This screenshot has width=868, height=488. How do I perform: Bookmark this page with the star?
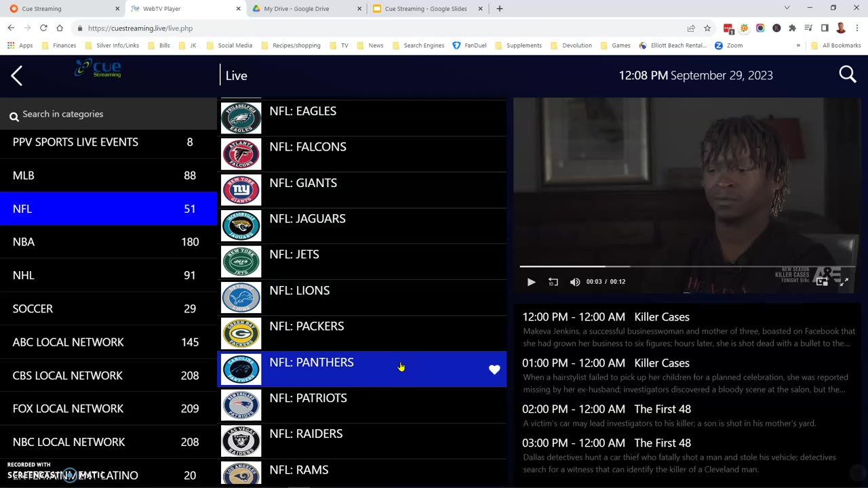click(x=707, y=28)
